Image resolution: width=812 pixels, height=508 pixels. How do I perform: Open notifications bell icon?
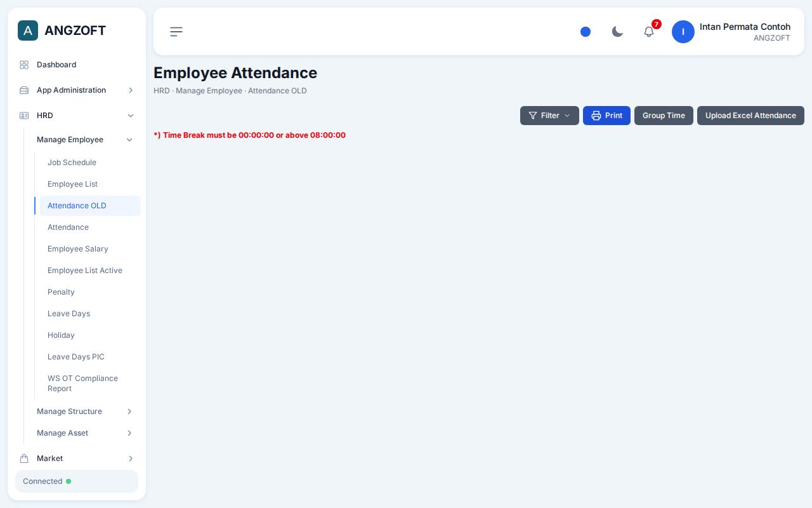pyautogui.click(x=649, y=32)
